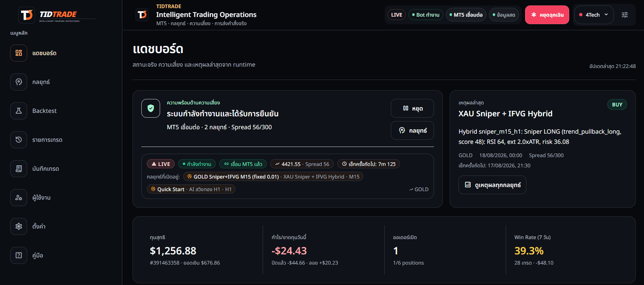Open บันทึกเทรด in the sidebar
The height and width of the screenshot is (285, 644).
click(x=46, y=169)
